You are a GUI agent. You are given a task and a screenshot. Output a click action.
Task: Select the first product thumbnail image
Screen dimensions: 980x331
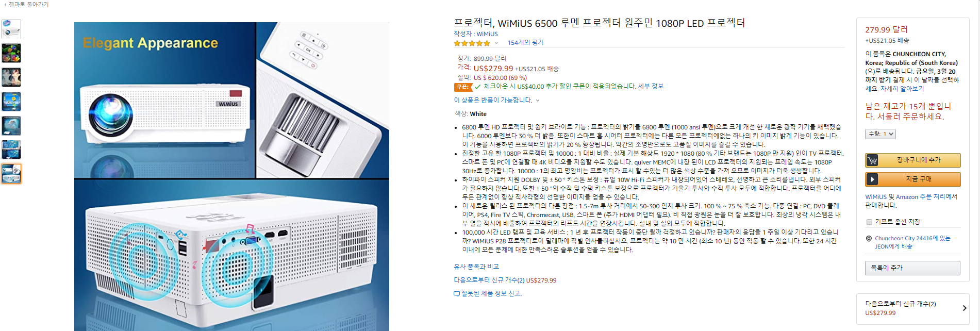pos(11,29)
